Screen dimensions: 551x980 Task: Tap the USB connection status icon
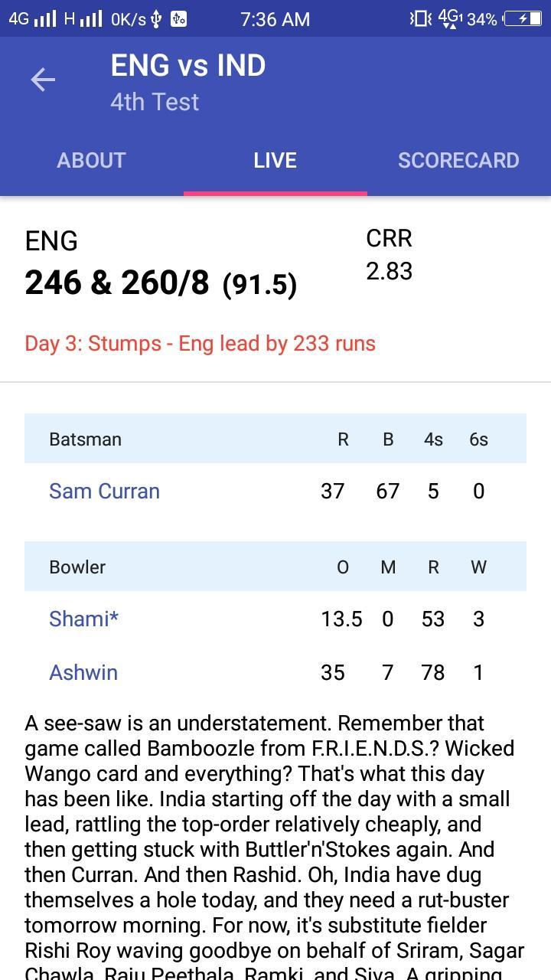[x=158, y=18]
